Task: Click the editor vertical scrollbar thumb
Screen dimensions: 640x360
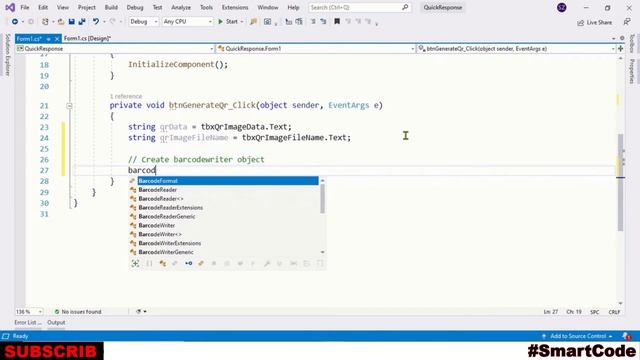Action: tap(620, 182)
